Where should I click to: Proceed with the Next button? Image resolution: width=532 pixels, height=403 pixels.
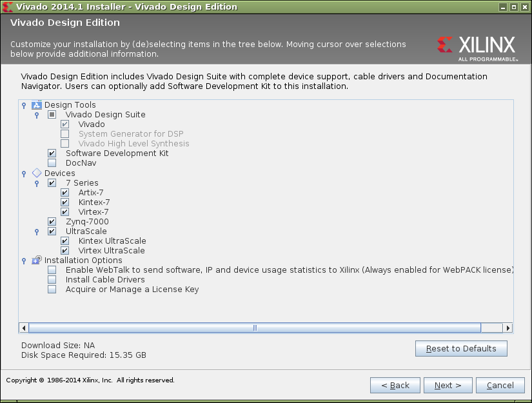click(448, 386)
